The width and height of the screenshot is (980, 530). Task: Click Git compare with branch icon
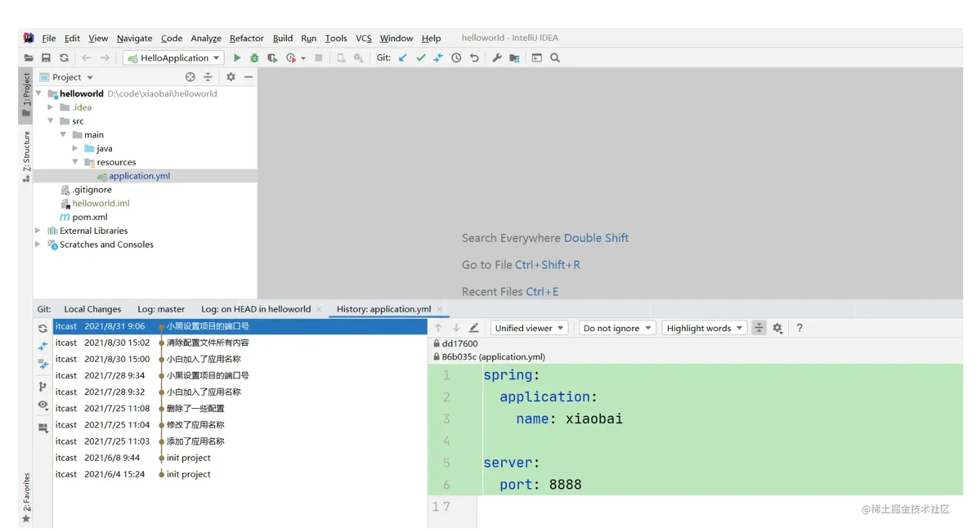(x=438, y=58)
